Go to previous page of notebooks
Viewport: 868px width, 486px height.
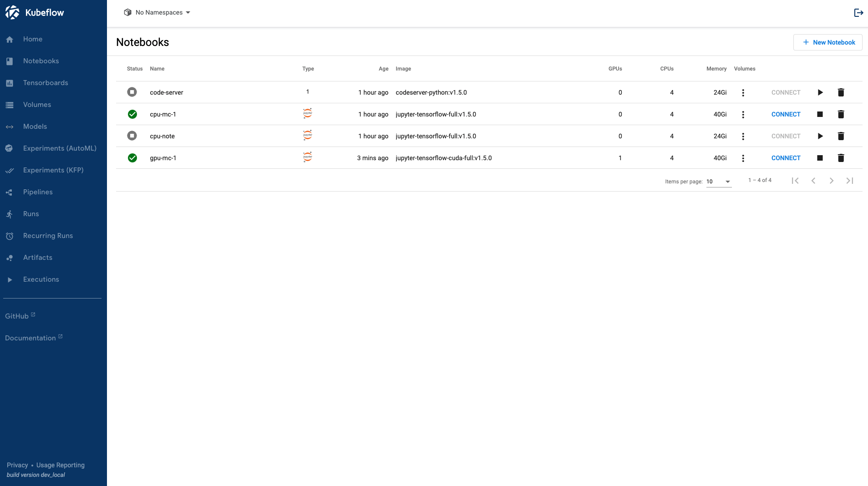tap(813, 181)
